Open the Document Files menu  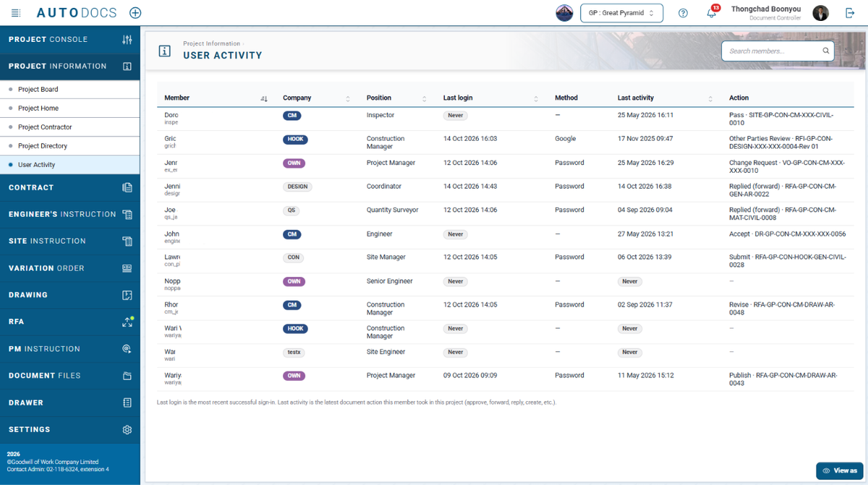click(70, 376)
